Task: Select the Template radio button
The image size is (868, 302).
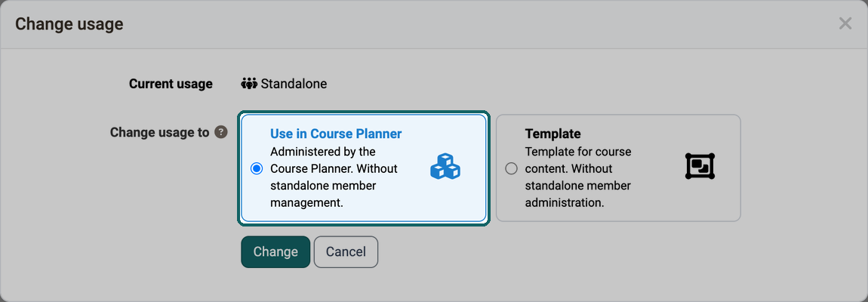Action: click(512, 168)
